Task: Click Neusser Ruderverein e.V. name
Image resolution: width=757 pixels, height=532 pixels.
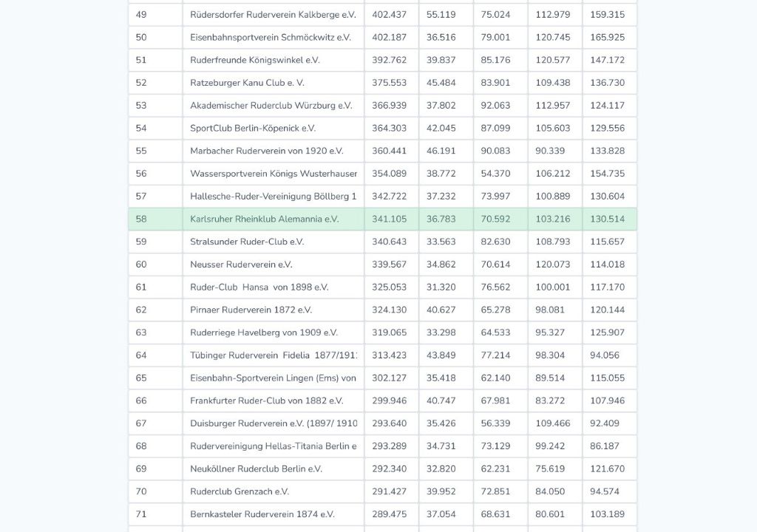Action: pos(242,264)
